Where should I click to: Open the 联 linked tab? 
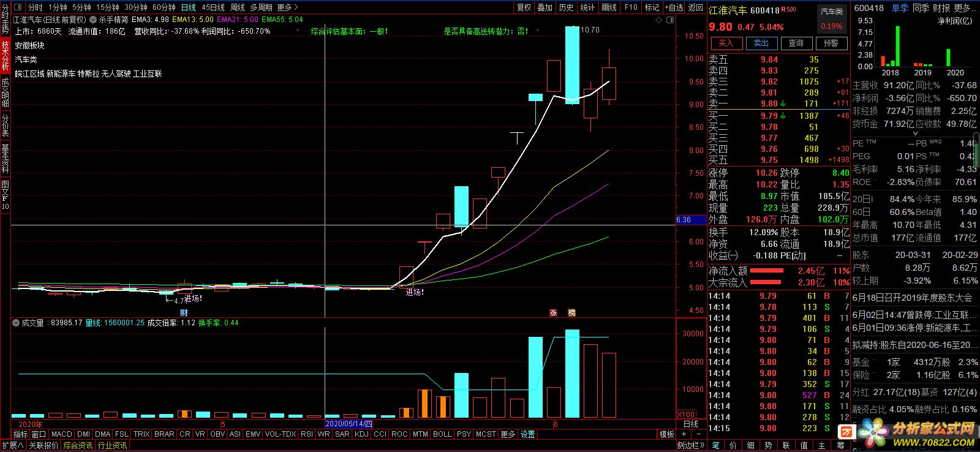tap(786, 445)
